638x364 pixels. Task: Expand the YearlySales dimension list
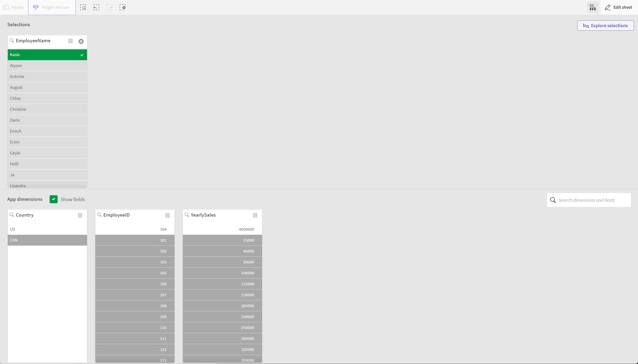click(x=256, y=215)
